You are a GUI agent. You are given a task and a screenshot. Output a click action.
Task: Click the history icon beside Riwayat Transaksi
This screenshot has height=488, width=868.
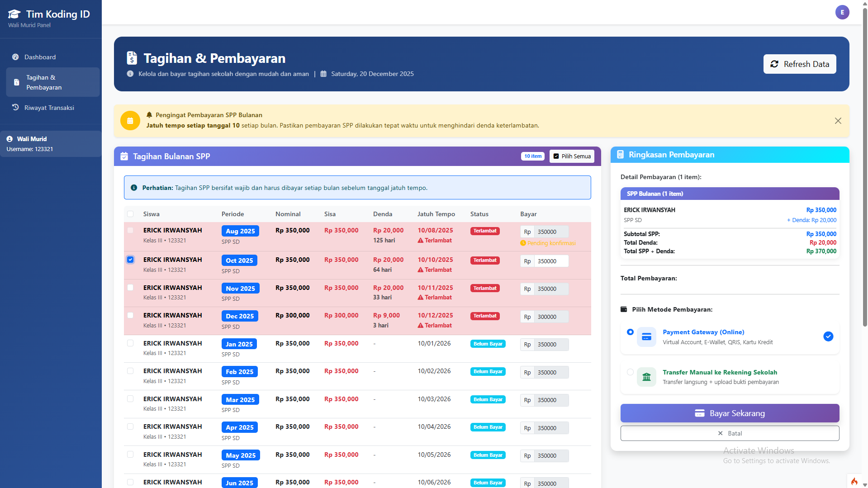click(15, 107)
